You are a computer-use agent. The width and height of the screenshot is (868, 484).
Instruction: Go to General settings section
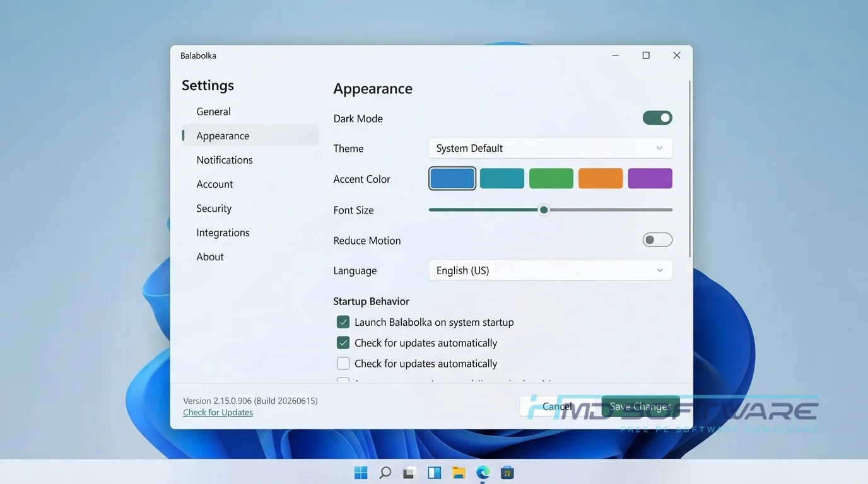[250, 112]
